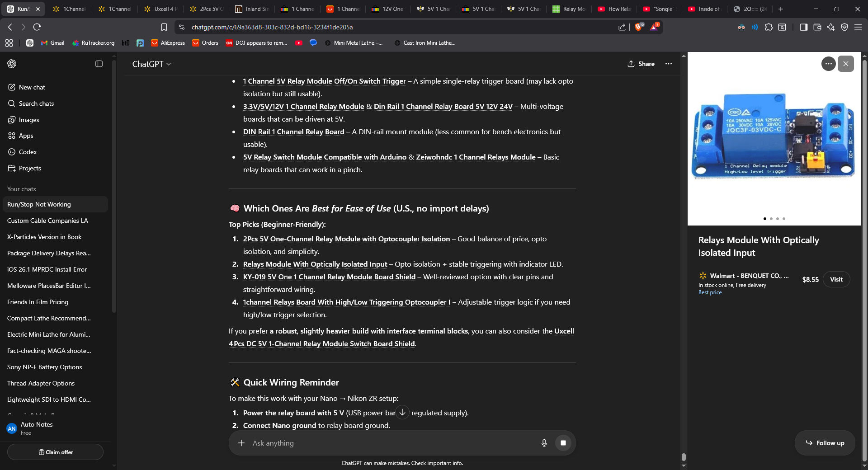Open the product panel more options

click(x=828, y=64)
